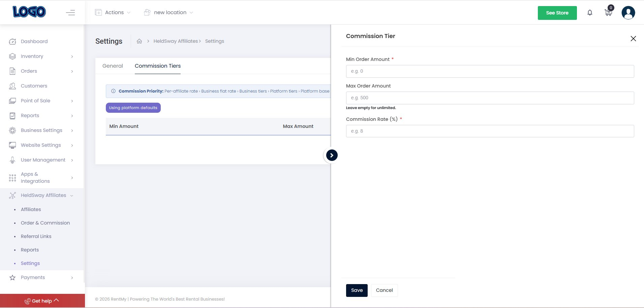Close the Commission Tier panel
This screenshot has width=644, height=308.
633,39
